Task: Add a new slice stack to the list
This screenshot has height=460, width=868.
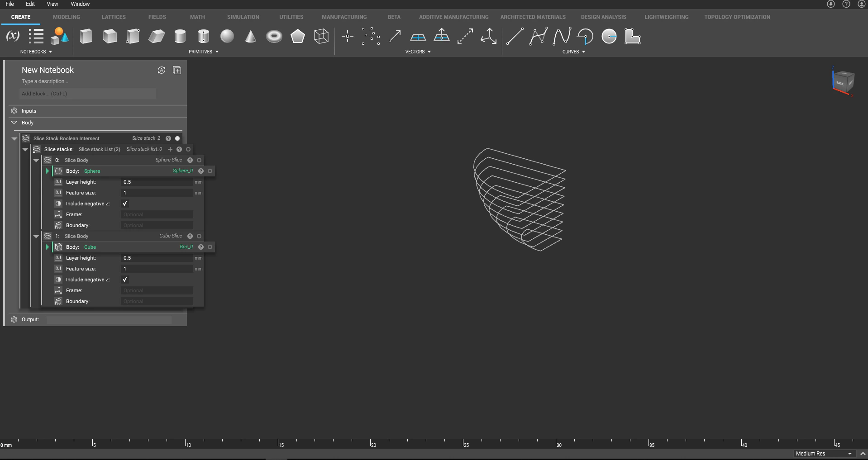Action: pyautogui.click(x=170, y=149)
